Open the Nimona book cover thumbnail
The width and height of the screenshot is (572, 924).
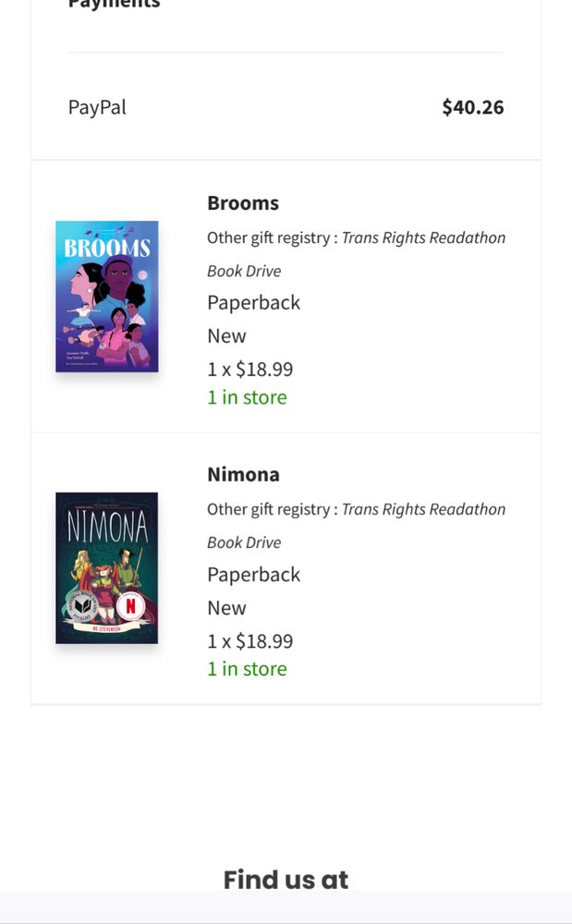click(x=106, y=568)
